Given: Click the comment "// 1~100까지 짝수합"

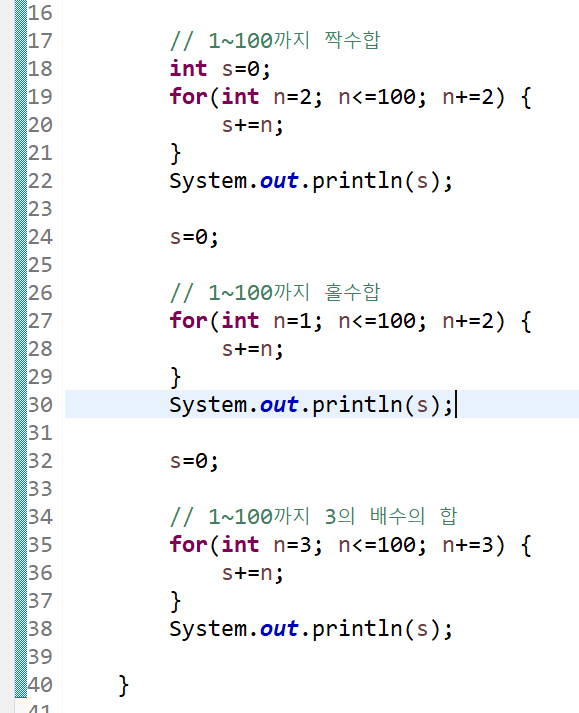Looking at the screenshot, I should (275, 41).
